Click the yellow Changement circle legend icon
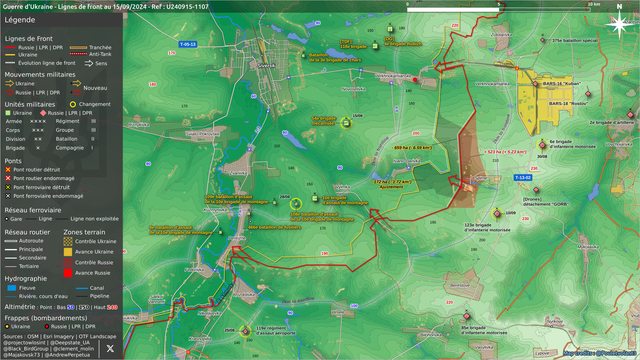This screenshot has width=640, height=360. pos(73,104)
